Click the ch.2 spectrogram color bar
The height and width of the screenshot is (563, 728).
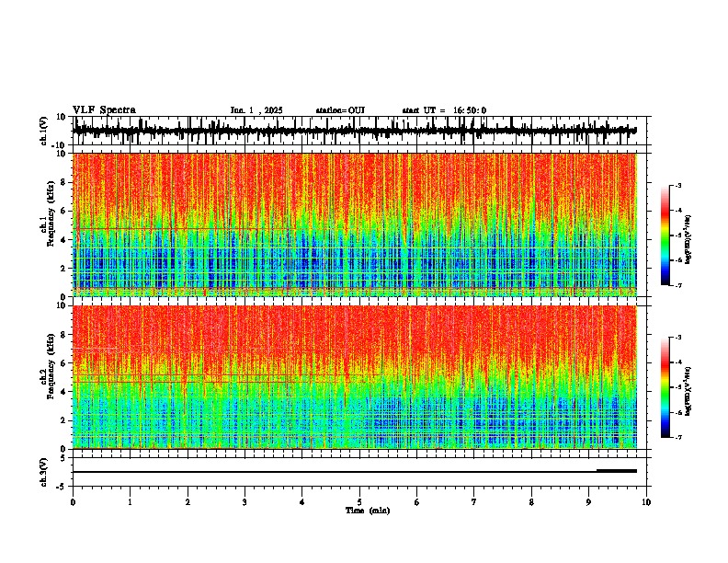tap(665, 387)
